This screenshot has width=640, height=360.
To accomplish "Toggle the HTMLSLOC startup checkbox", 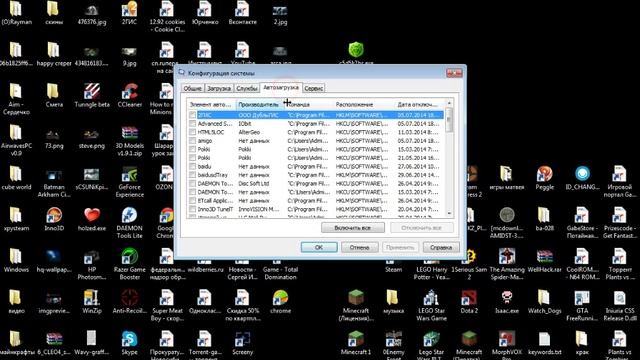I will 192,132.
